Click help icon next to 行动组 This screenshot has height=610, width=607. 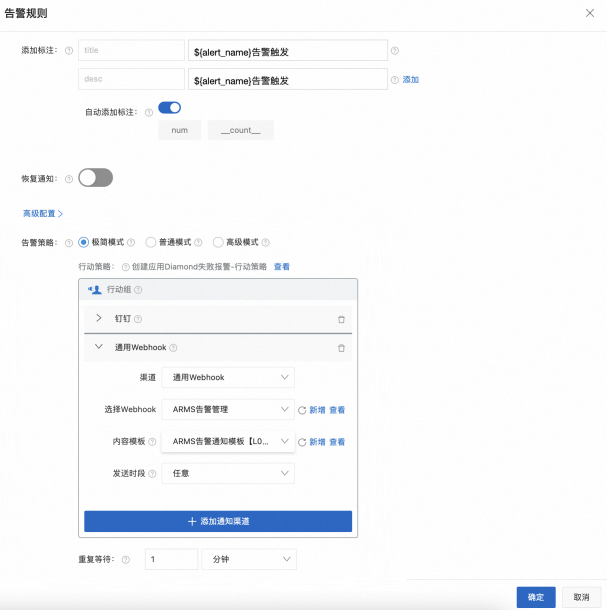tap(138, 289)
